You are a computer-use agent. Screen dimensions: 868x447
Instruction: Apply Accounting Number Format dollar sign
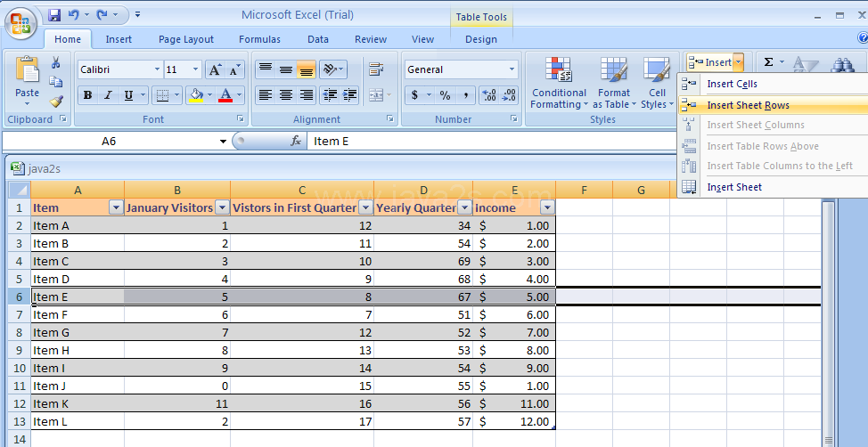(x=414, y=95)
